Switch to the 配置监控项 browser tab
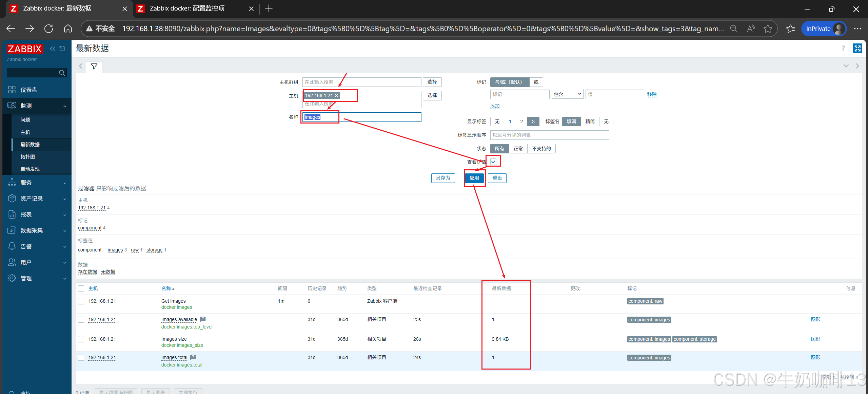 pos(187,8)
